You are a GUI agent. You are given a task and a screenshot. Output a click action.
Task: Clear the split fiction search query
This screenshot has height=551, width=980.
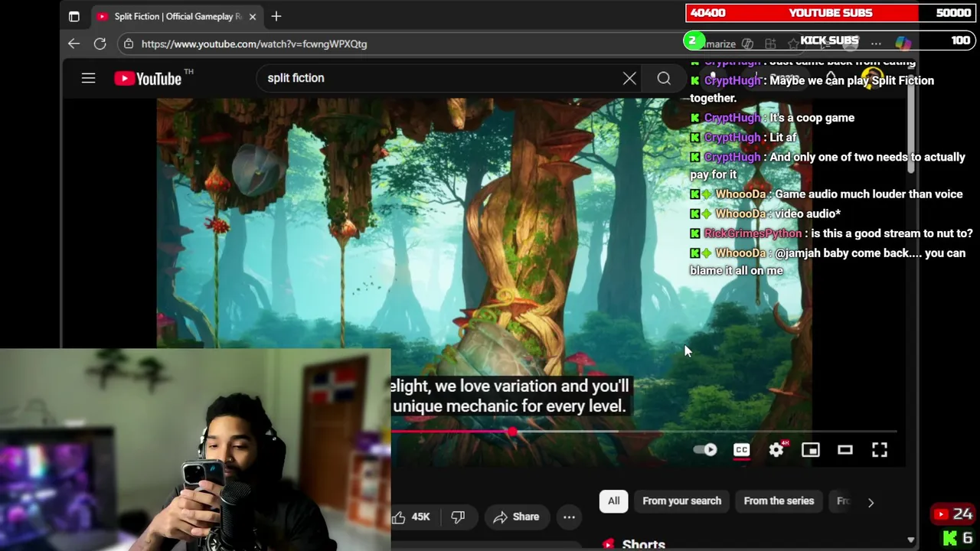(x=629, y=78)
